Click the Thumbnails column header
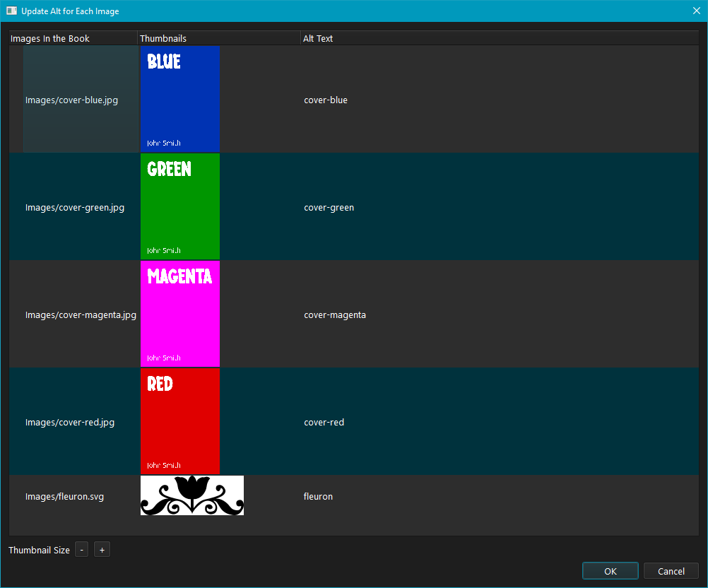Image resolution: width=708 pixels, height=588 pixels. (x=219, y=38)
